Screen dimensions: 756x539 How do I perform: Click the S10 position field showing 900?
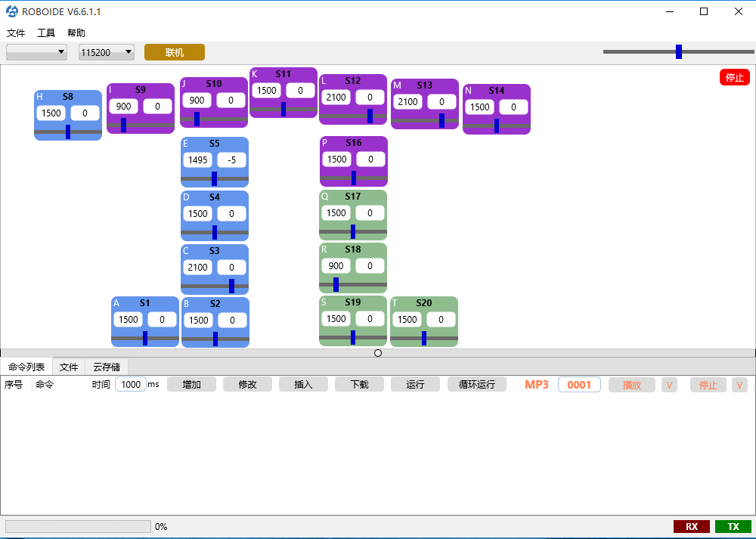[197, 101]
